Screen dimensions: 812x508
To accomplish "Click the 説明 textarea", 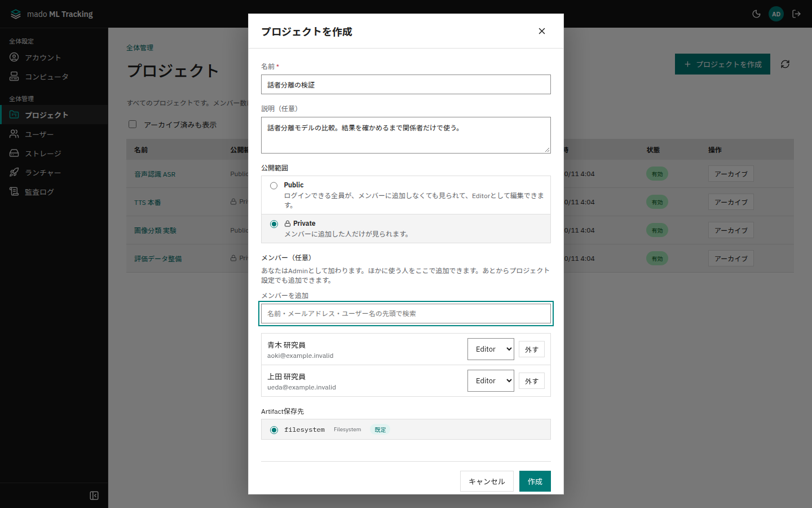I will tap(406, 135).
